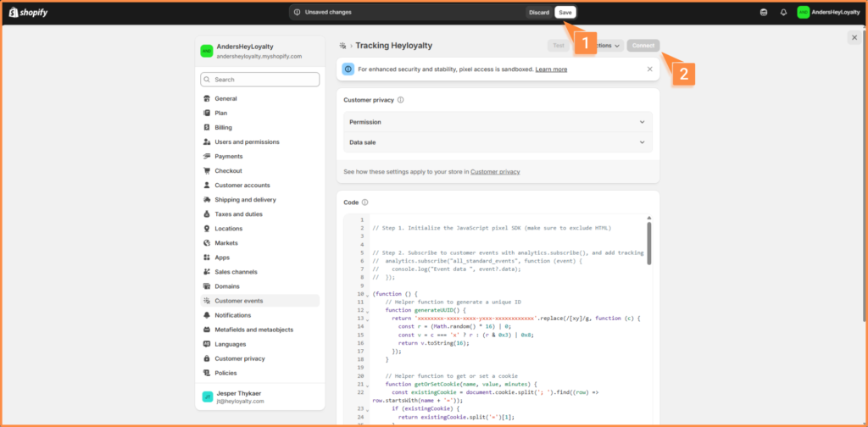The width and height of the screenshot is (868, 427).
Task: Discard the unsaved changes
Action: [x=539, y=12]
